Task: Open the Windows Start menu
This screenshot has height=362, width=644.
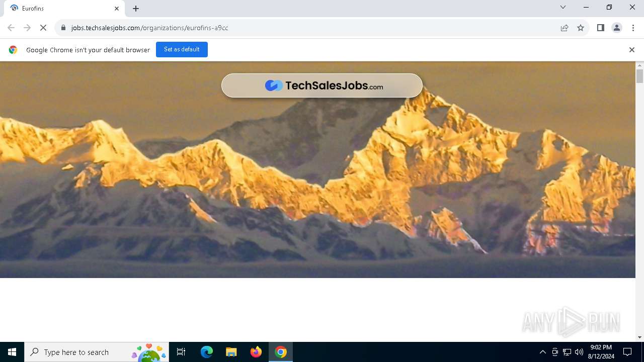Action: 12,352
